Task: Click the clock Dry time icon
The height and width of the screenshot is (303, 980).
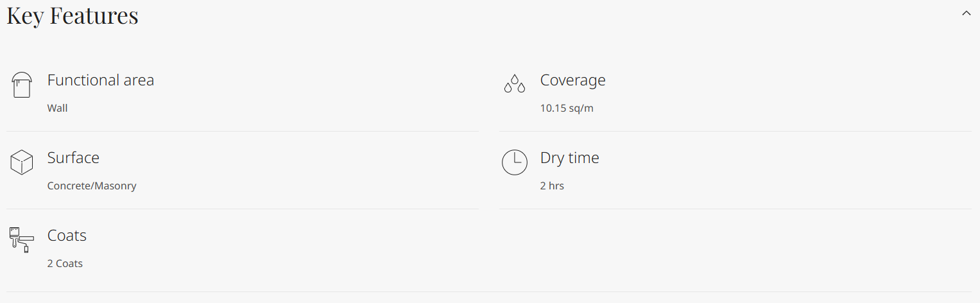Action: pyautogui.click(x=514, y=162)
